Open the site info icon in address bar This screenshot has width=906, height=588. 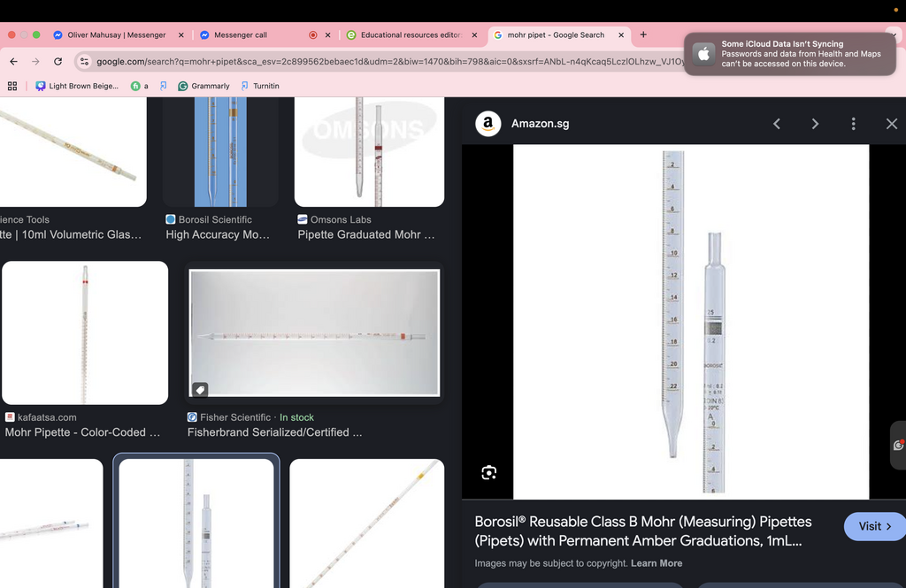click(x=84, y=61)
